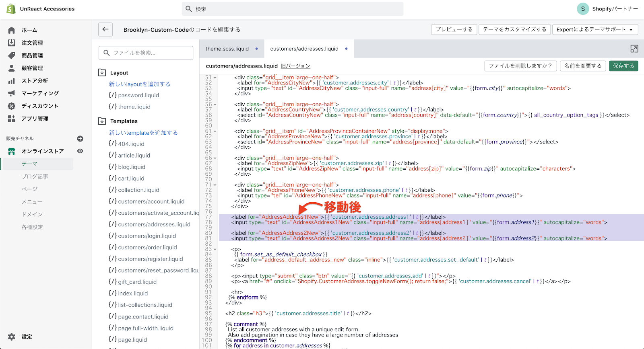Fold code block at line 83

tap(215, 249)
